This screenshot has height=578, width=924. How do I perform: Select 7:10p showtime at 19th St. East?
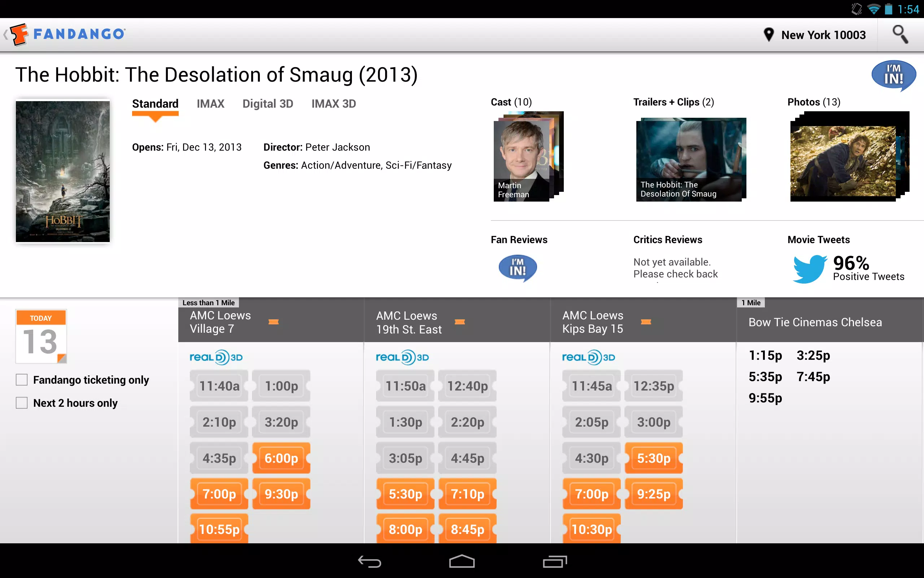pyautogui.click(x=467, y=494)
